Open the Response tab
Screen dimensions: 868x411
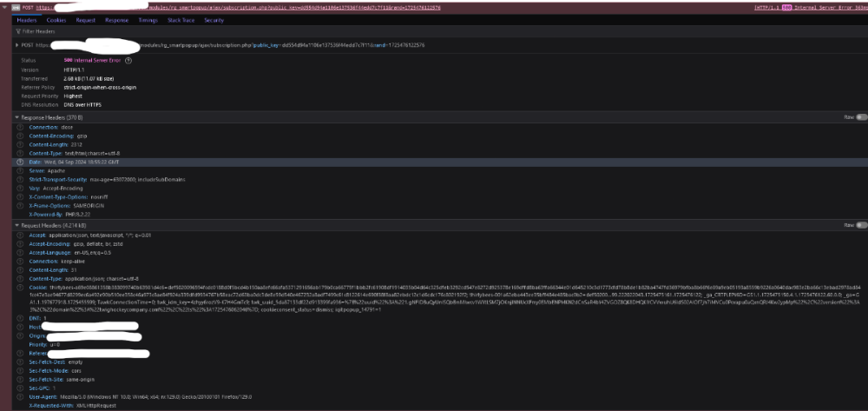point(116,19)
